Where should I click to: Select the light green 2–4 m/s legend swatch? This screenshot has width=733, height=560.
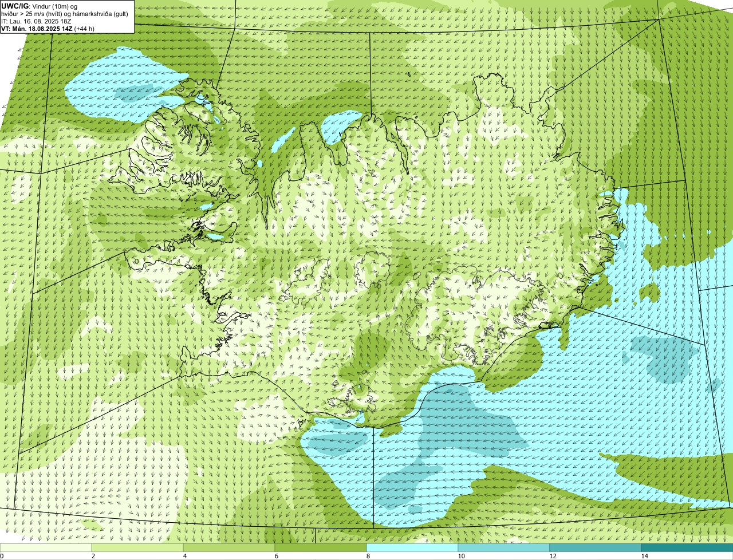pos(137,547)
